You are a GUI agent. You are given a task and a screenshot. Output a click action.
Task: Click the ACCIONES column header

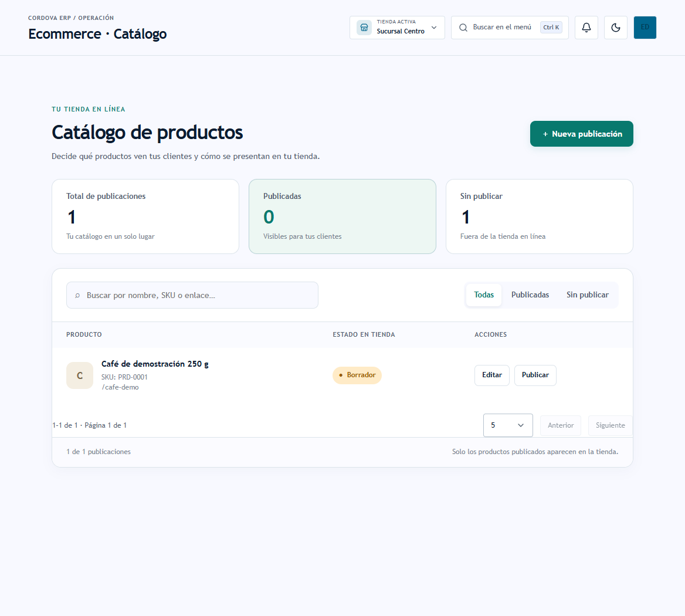click(491, 334)
